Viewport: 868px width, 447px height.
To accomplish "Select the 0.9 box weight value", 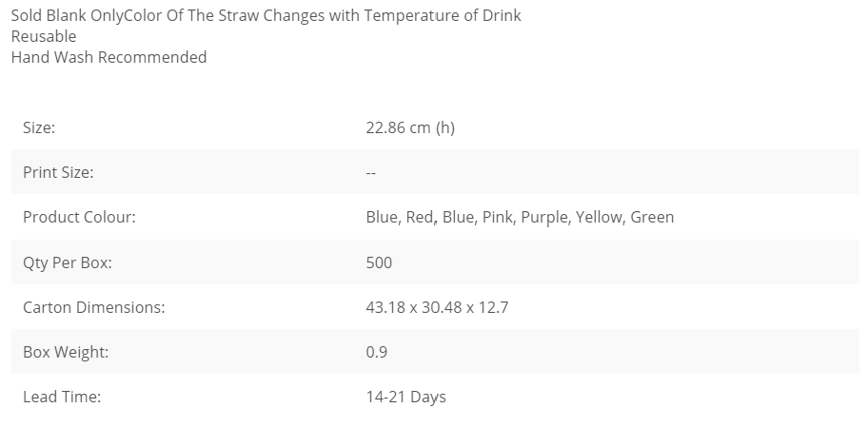I will [377, 352].
